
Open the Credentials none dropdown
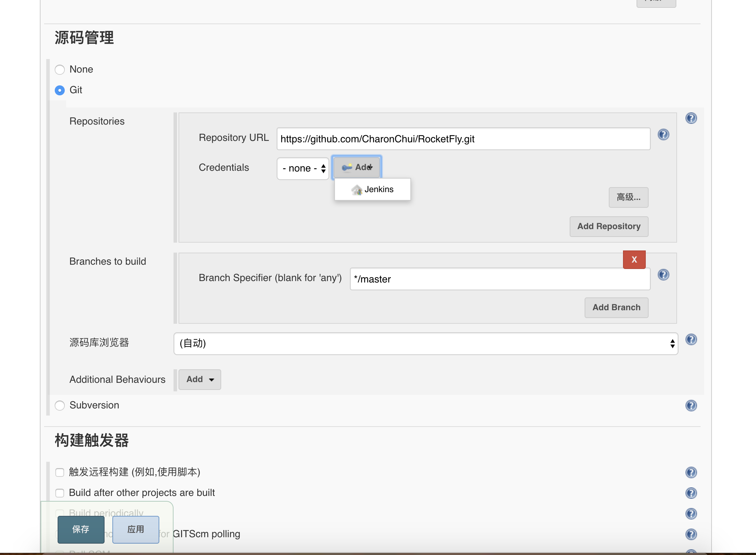303,168
